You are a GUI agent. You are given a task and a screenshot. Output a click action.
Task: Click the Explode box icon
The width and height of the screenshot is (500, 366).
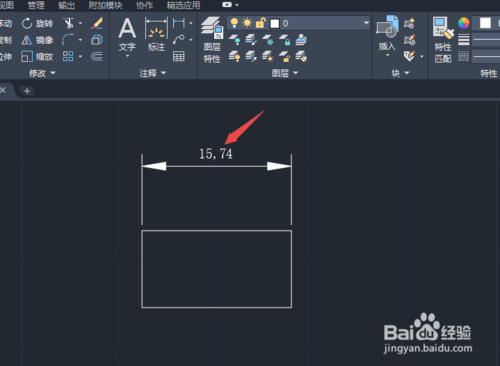pos(97,40)
